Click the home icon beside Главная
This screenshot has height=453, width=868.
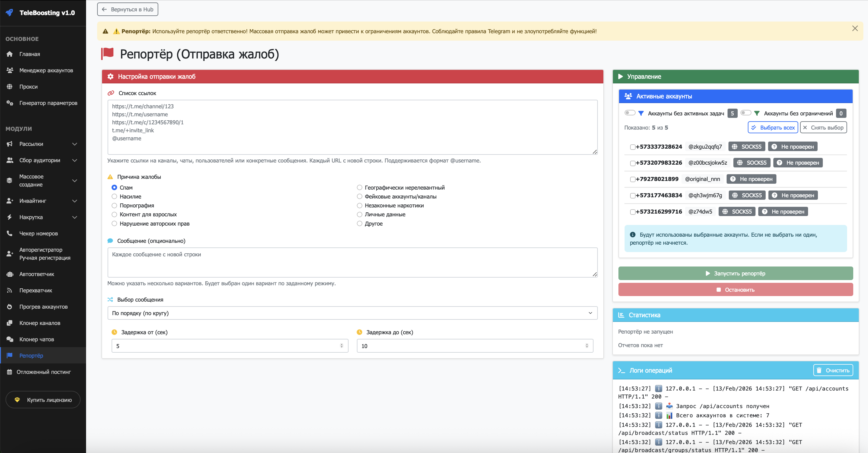tap(10, 54)
